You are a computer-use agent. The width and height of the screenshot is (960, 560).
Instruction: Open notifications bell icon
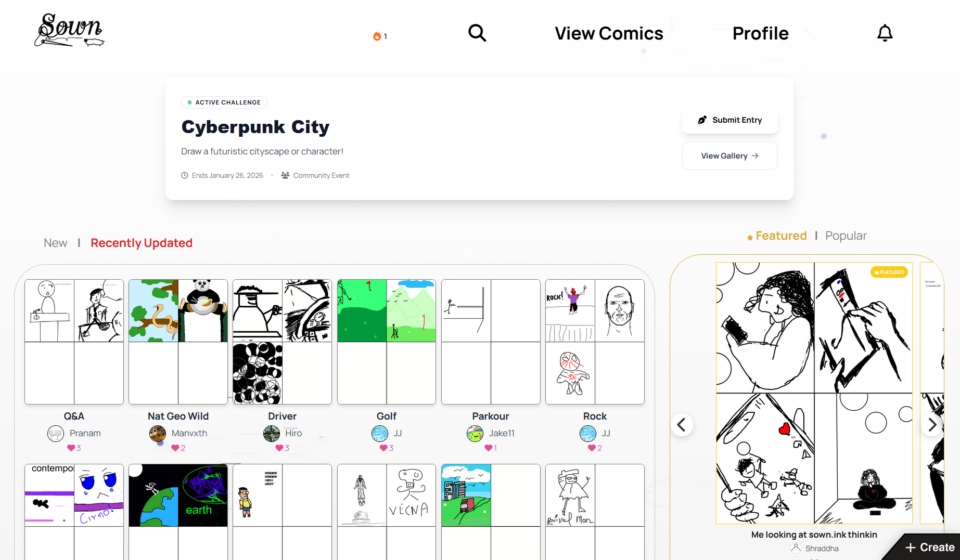(885, 33)
